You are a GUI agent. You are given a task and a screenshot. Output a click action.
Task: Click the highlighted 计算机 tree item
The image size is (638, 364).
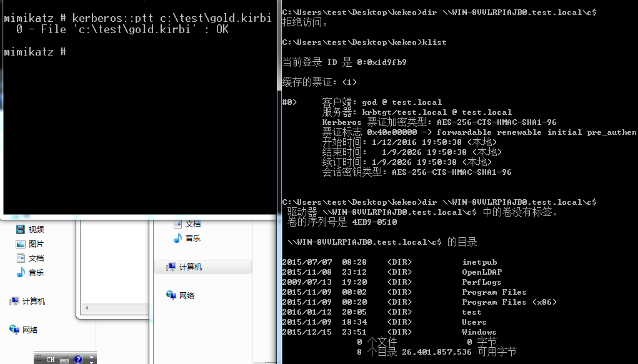(x=203, y=267)
